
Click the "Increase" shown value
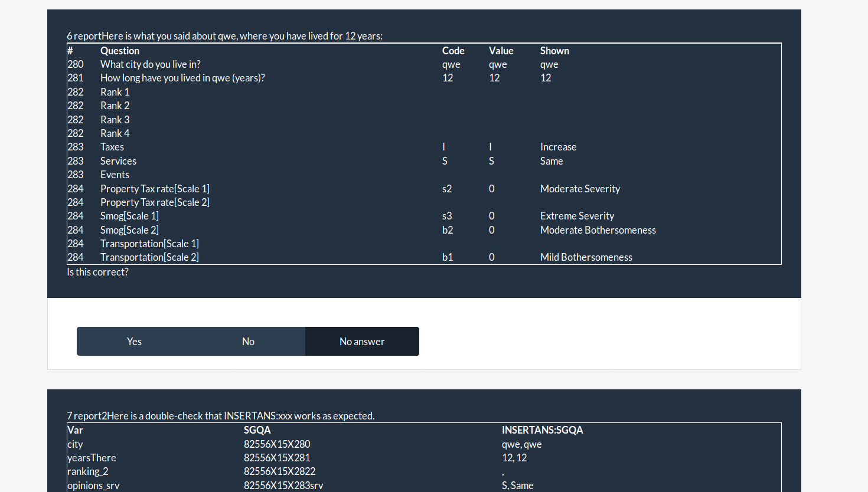tap(558, 147)
